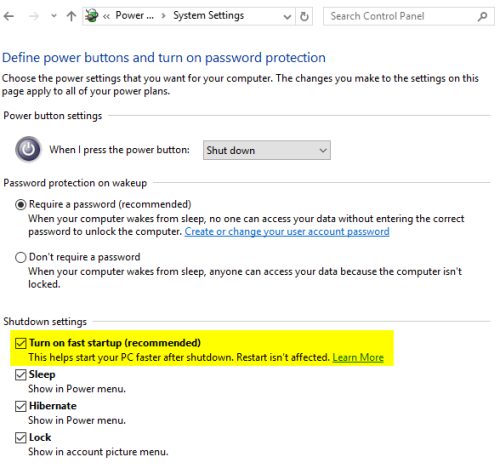
Task: Open Create or change your user account password
Action: tap(287, 232)
